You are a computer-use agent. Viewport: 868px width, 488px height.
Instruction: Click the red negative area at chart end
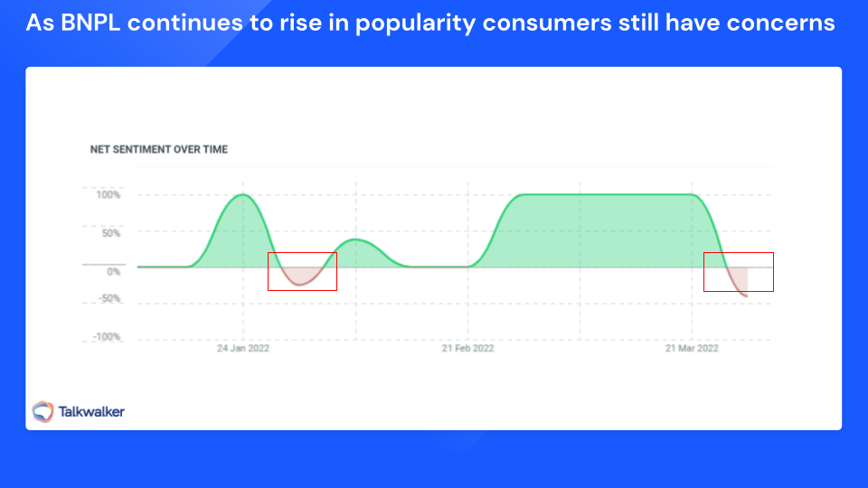point(740,281)
